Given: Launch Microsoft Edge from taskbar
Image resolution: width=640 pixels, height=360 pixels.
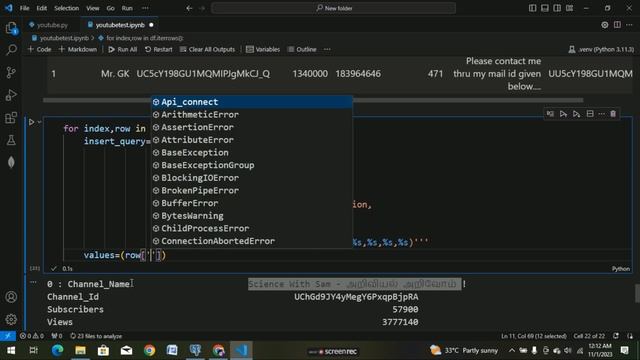Looking at the screenshot, I should (57, 351).
